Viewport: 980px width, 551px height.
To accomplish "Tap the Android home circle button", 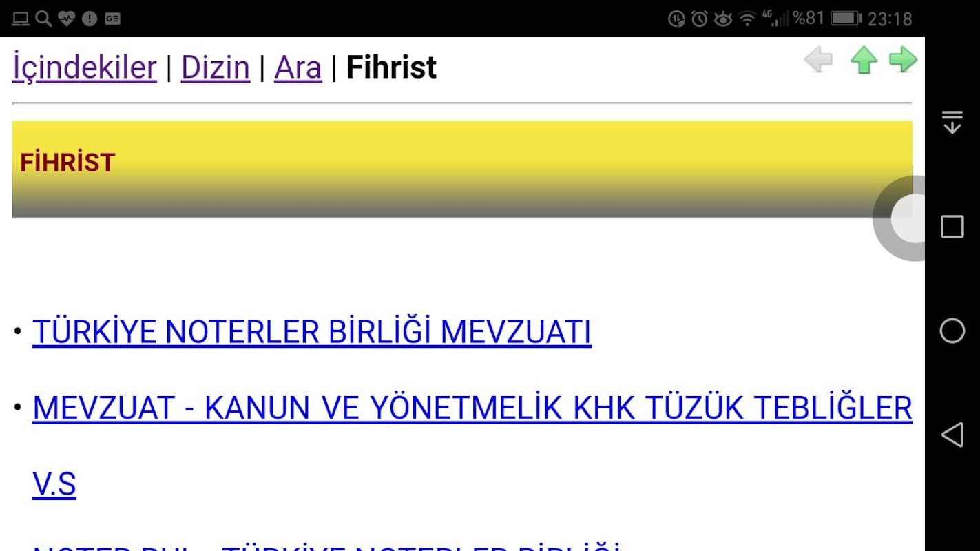I will (952, 331).
